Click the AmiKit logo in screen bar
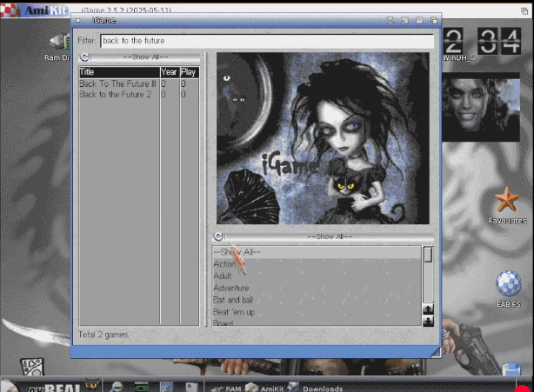Image resolution: width=534 pixels, height=392 pixels. coord(35,10)
